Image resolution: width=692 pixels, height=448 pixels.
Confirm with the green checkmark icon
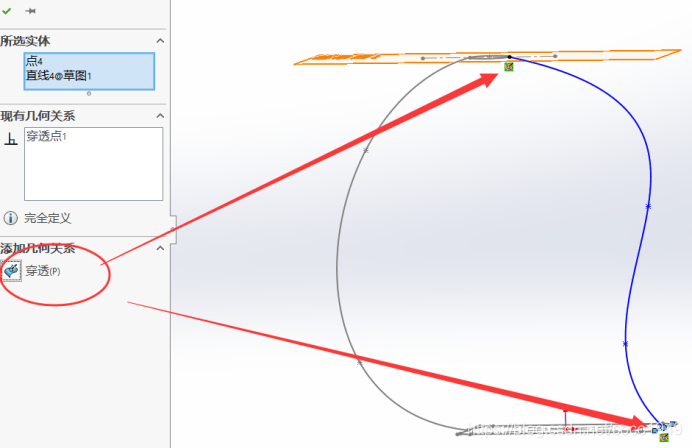pyautogui.click(x=7, y=11)
